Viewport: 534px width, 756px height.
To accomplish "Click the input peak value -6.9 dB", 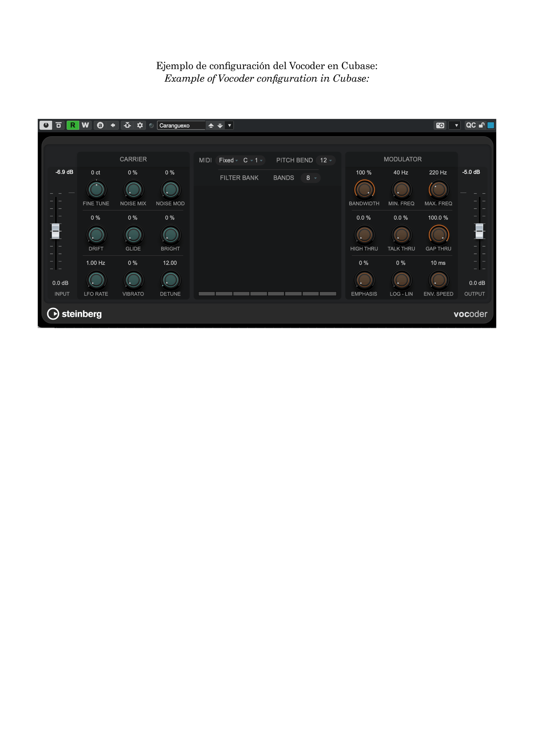I will pos(64,172).
